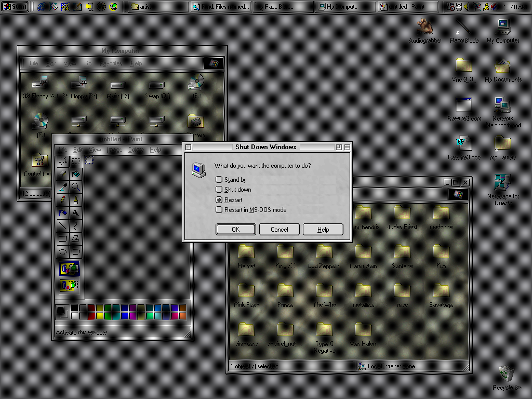Image resolution: width=532 pixels, height=399 pixels.
Task: Select the 3½ Floppy (A:) drive icon
Action: tap(40, 87)
